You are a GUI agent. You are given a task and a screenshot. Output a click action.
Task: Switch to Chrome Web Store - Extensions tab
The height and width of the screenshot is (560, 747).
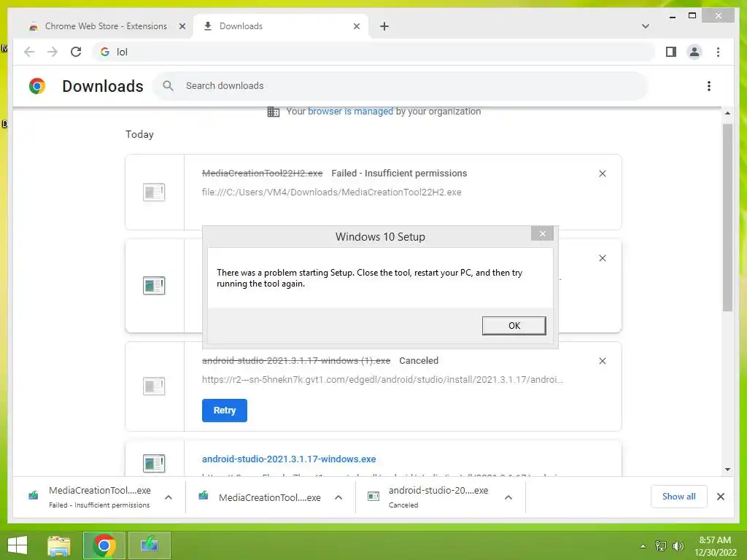[106, 26]
